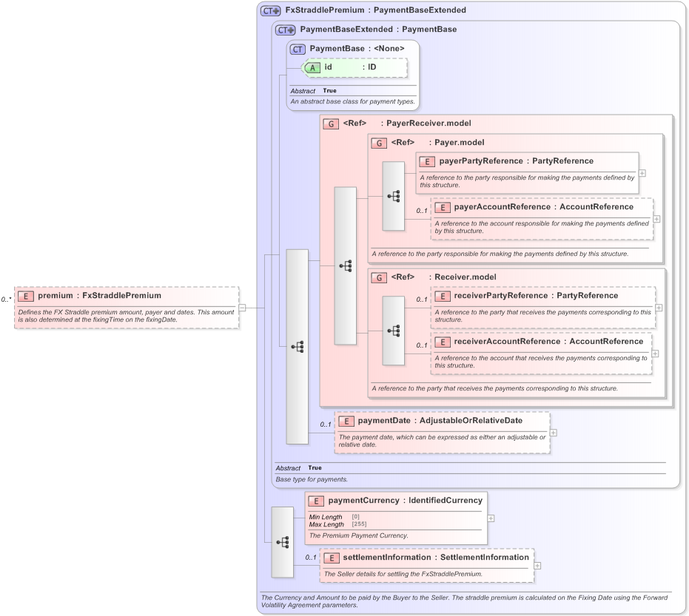Click the G icon of PayerReceiver.model

click(x=330, y=123)
